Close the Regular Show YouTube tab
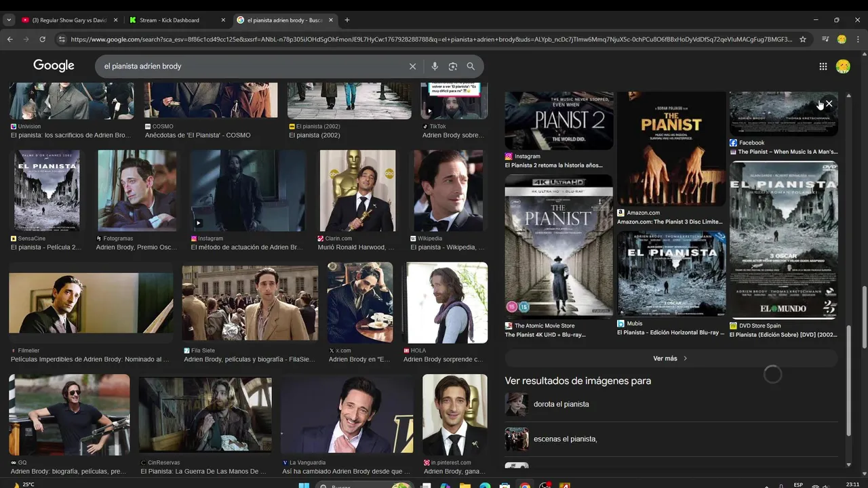The width and height of the screenshot is (868, 488). pyautogui.click(x=115, y=20)
